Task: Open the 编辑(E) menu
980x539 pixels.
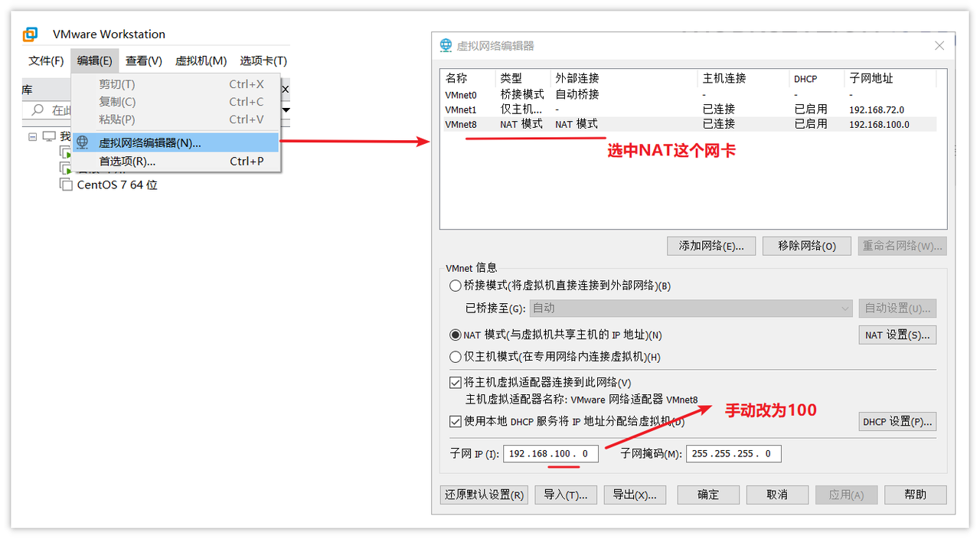Action: tap(95, 60)
